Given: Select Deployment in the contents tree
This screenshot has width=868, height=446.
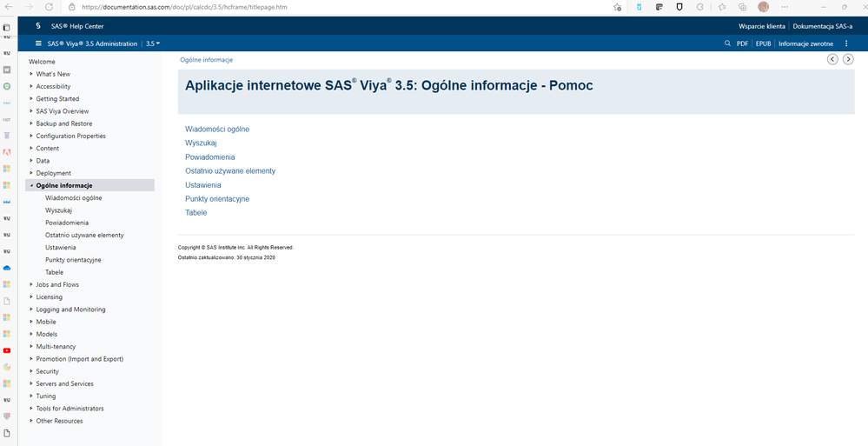Looking at the screenshot, I should coord(54,173).
